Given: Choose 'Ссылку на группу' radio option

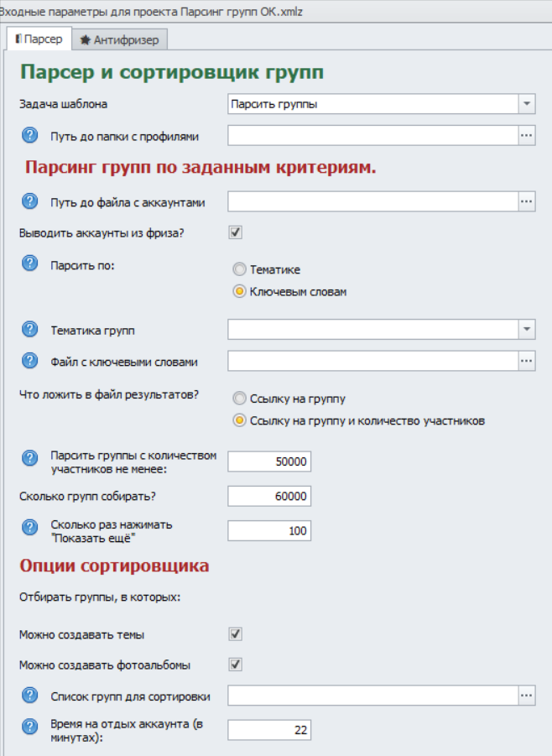Looking at the screenshot, I should [x=237, y=399].
